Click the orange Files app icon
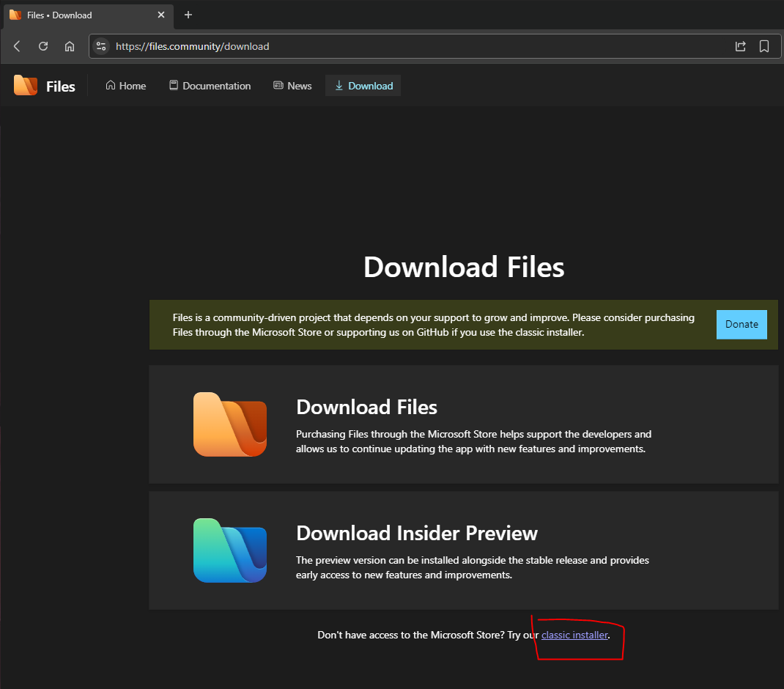 (x=230, y=424)
